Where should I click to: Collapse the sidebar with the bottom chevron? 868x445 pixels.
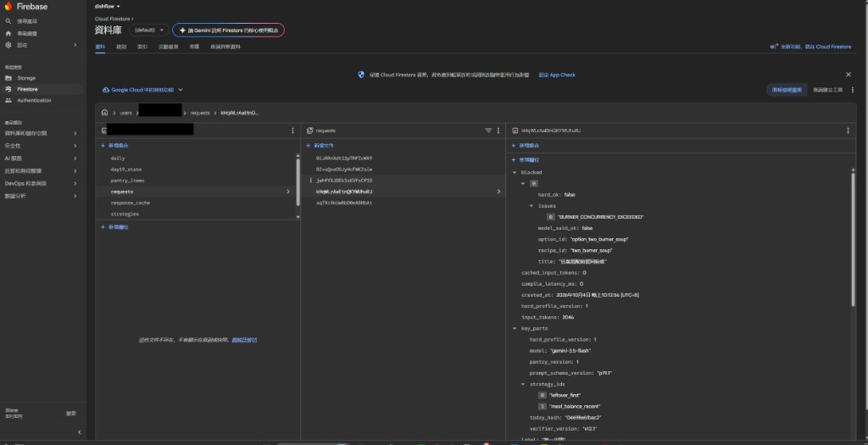tap(79, 431)
